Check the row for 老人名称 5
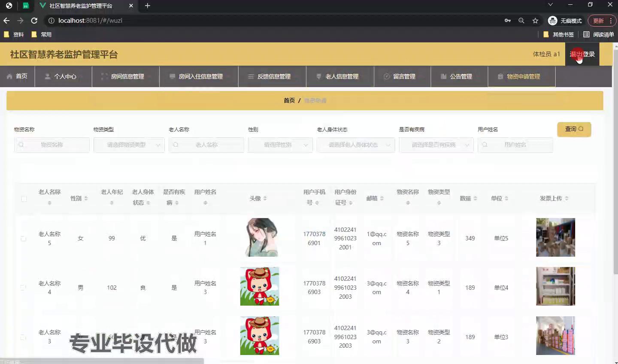This screenshot has height=364, width=618. click(24, 239)
